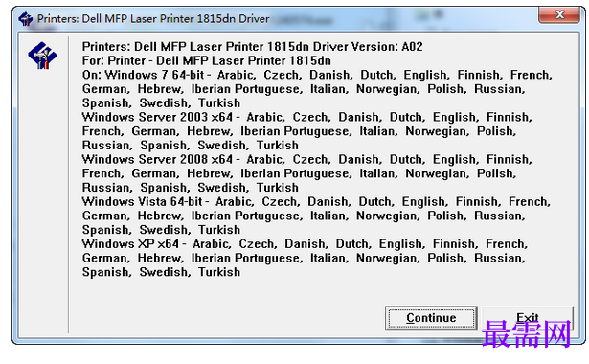589x364 pixels.
Task: Click 'Iberian Portuguese' in the Windows Server 2008 section
Action: (296, 173)
